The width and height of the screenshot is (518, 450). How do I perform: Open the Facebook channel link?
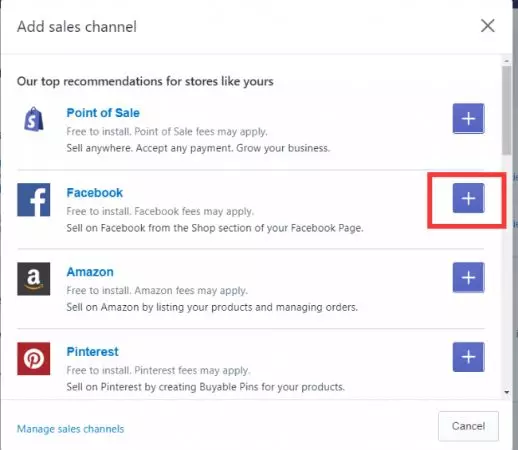pyautogui.click(x=95, y=193)
